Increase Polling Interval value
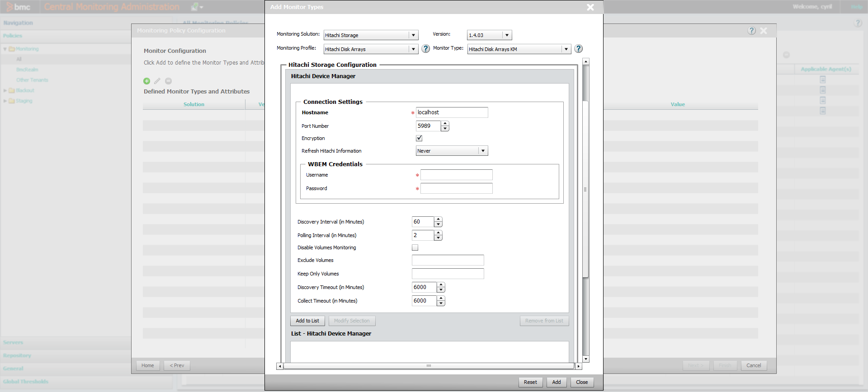868x392 pixels. 438,233
